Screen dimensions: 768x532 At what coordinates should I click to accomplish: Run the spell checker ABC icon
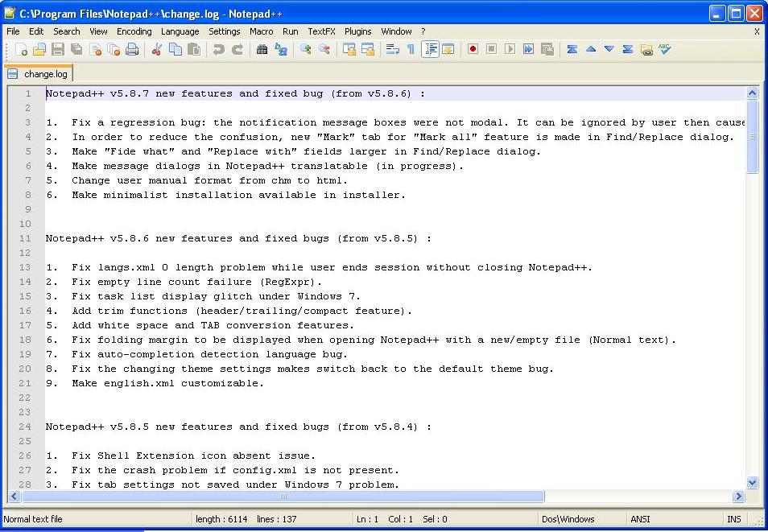tap(665, 49)
